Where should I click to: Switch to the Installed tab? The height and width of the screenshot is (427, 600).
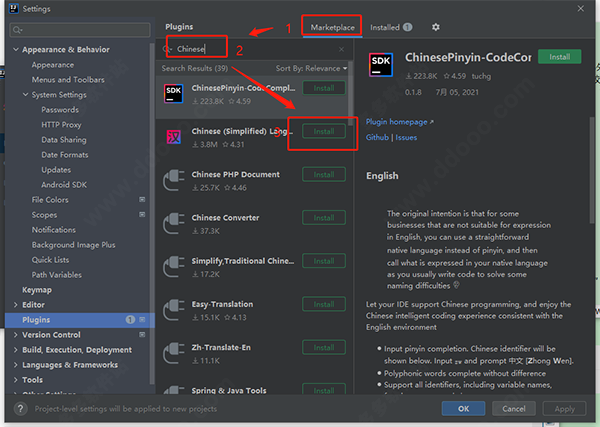tap(391, 27)
